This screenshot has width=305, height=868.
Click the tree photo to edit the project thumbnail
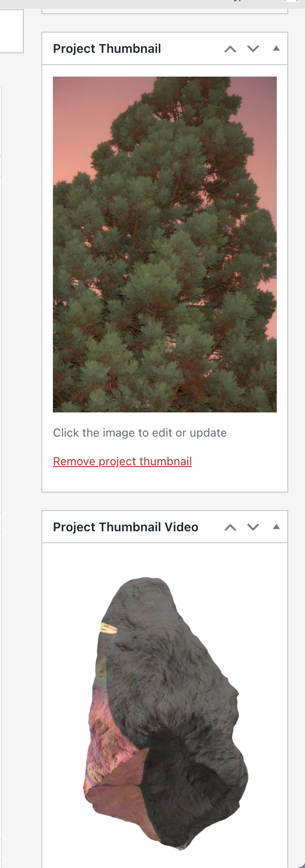165,244
